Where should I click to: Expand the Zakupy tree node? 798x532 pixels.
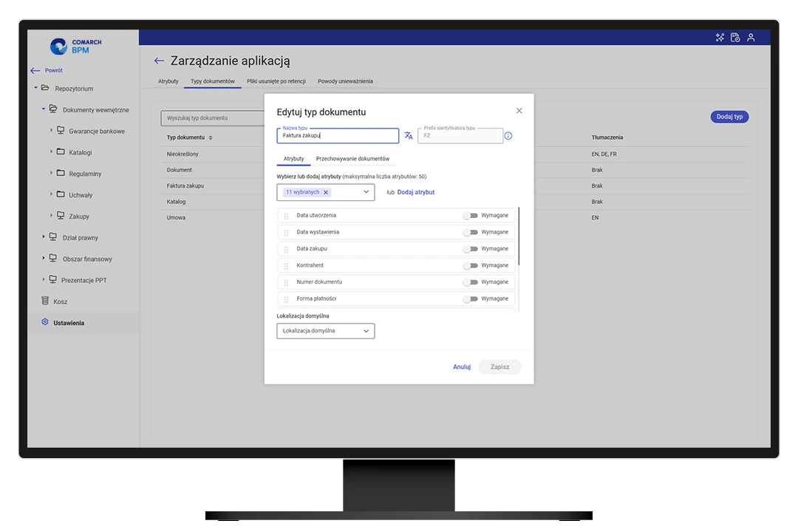[51, 215]
